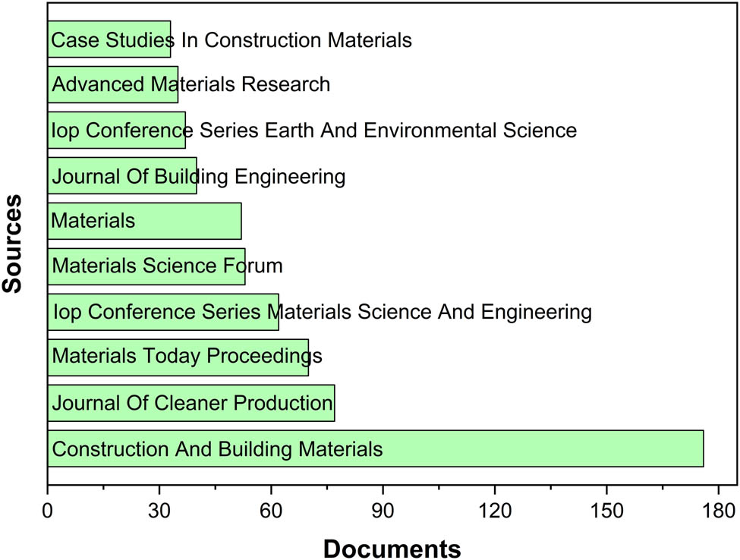This screenshot has height=560, width=740.
Task: Click the 0 tick label on the axis
Action: 48,511
